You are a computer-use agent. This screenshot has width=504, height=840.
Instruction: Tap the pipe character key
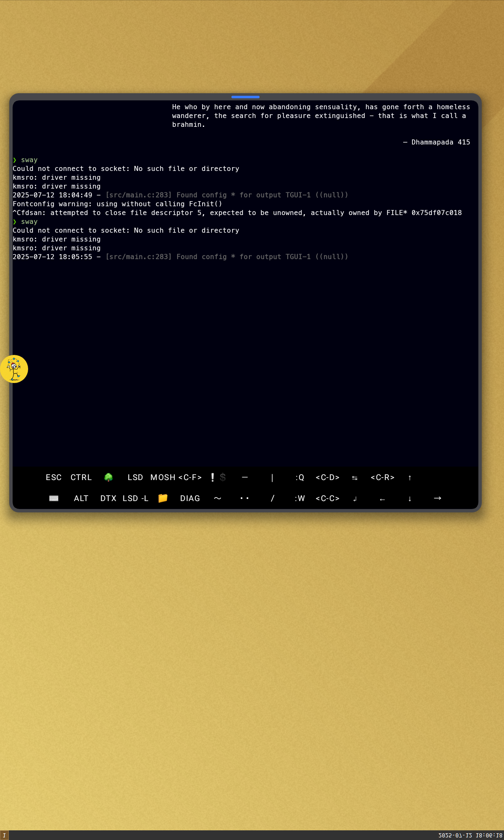[x=272, y=478]
